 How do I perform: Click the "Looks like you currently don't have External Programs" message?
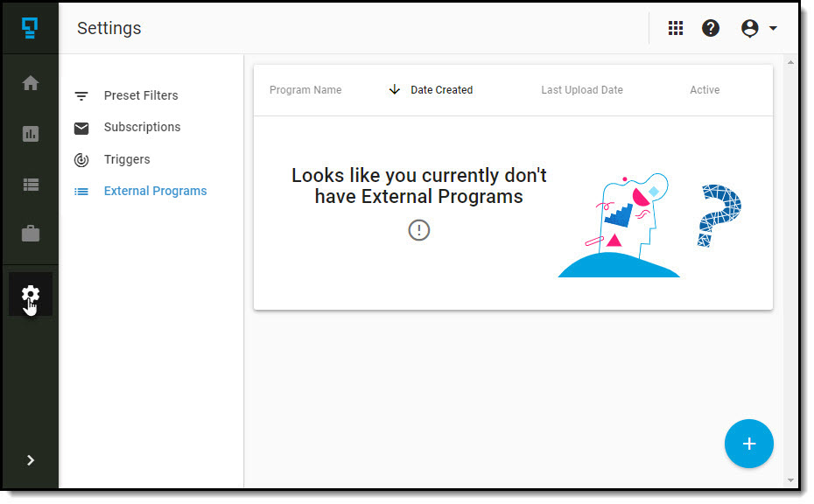tap(419, 185)
